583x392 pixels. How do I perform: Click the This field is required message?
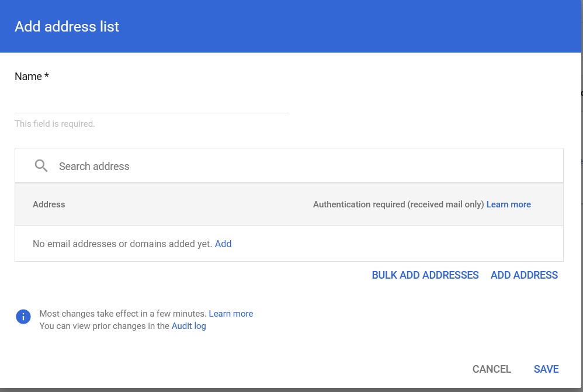point(55,124)
